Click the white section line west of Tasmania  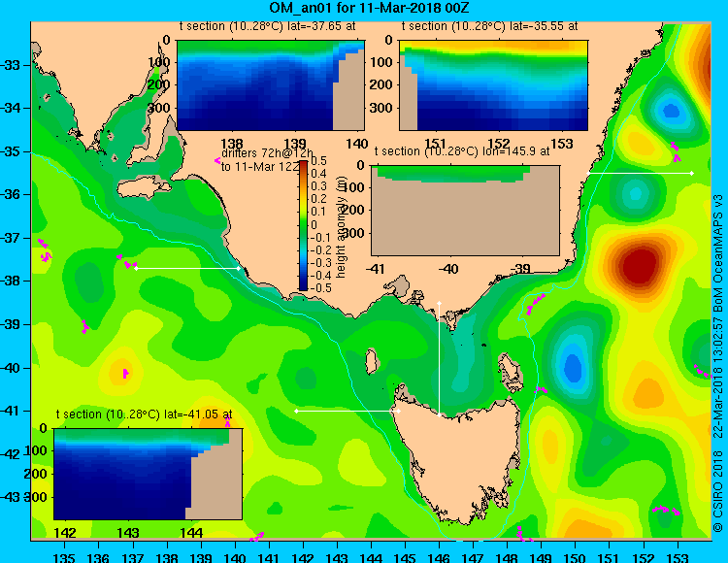point(347,412)
